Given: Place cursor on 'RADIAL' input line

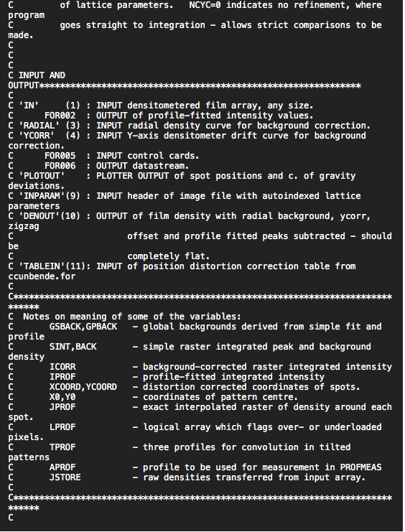Looking at the screenshot, I should pos(189,126).
